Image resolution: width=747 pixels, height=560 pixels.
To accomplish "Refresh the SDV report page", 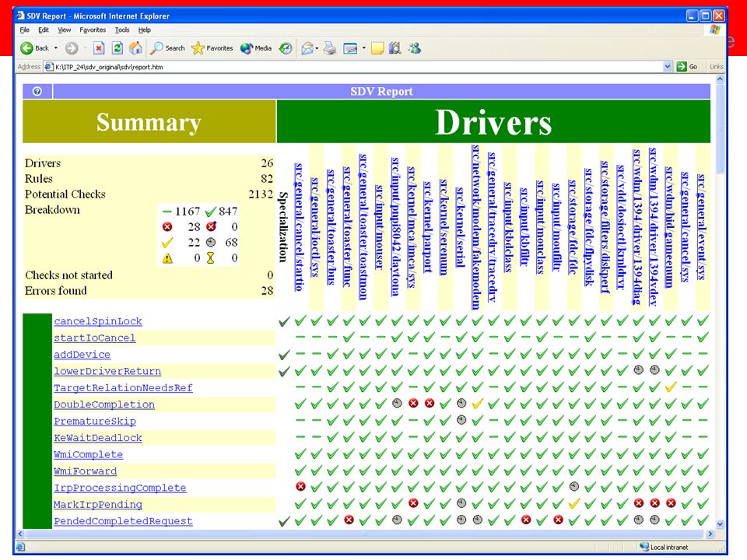I will (x=117, y=48).
